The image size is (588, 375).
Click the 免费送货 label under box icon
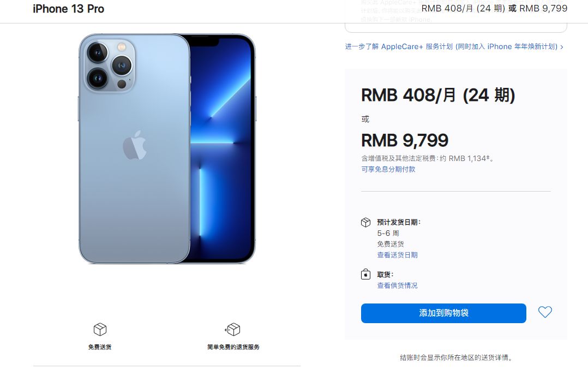(x=100, y=347)
